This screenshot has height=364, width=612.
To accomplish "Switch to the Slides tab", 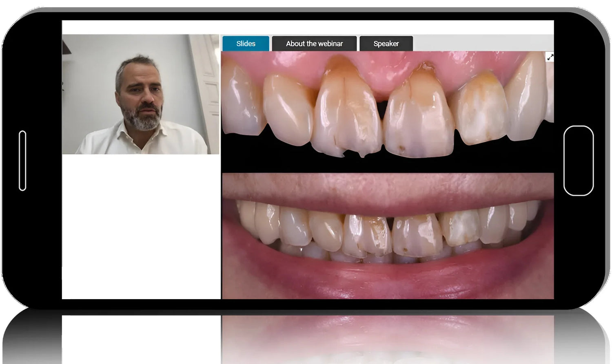I will (x=246, y=44).
